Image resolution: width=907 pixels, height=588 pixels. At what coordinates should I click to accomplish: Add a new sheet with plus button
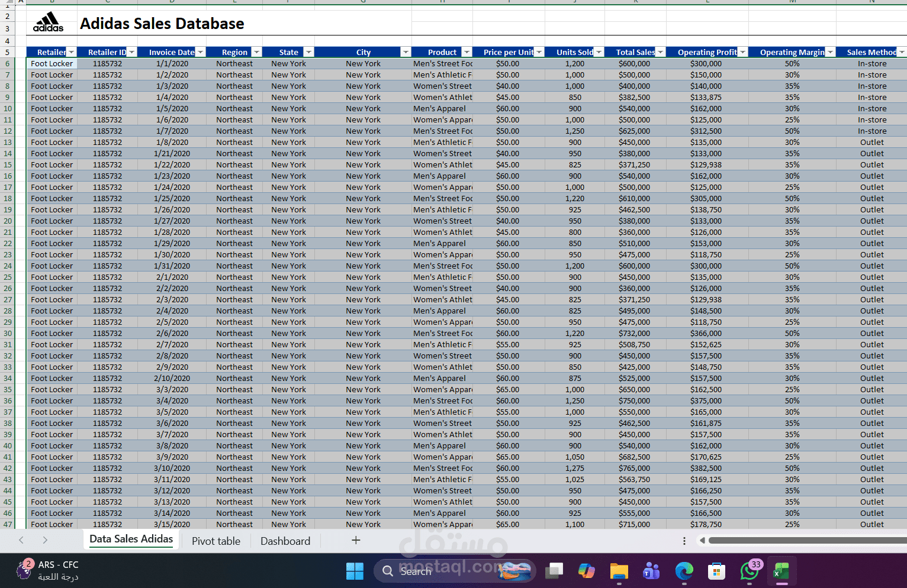coord(356,540)
